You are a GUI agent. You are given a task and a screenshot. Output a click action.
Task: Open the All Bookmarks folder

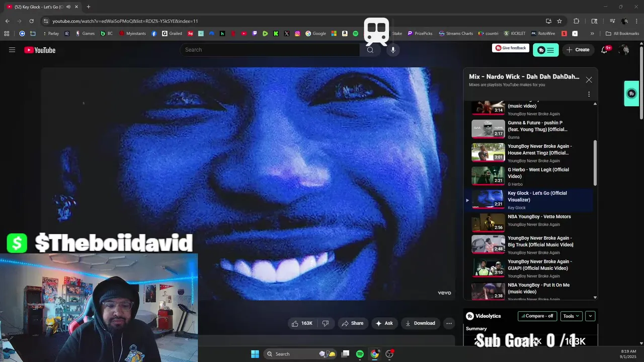[622, 34]
